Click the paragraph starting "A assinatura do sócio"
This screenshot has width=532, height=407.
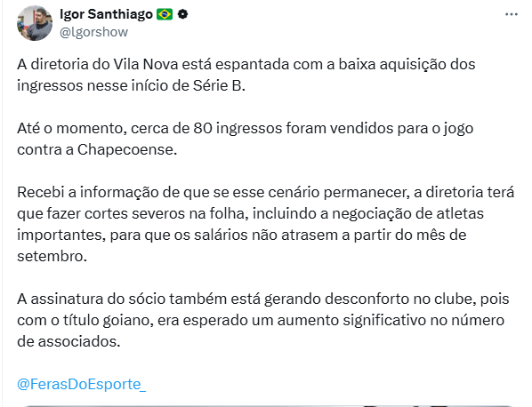pyautogui.click(x=263, y=320)
